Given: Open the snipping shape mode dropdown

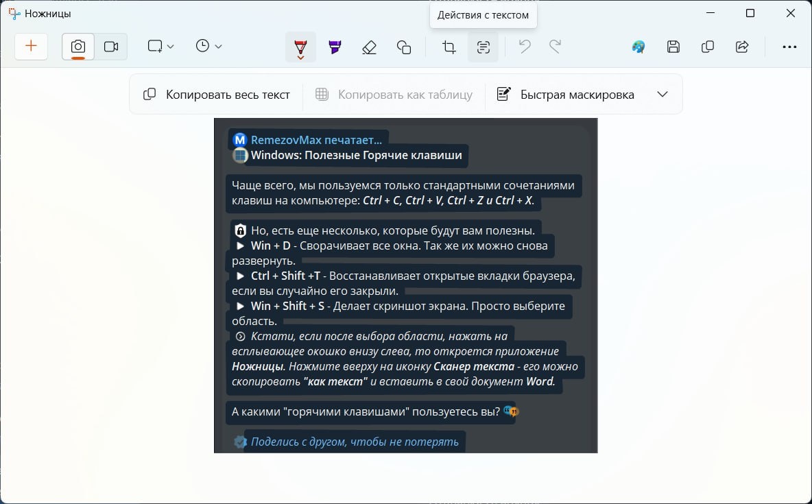Looking at the screenshot, I should (160, 47).
